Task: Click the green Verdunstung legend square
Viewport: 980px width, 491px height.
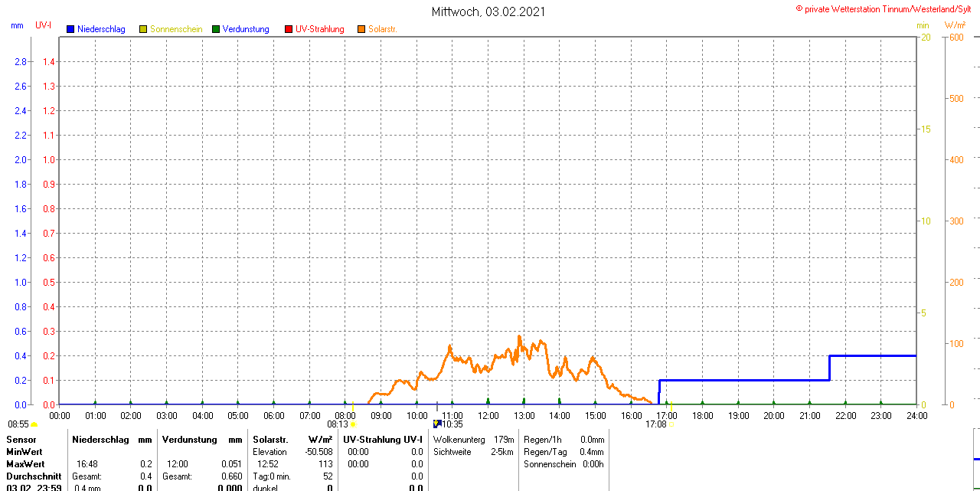Action: pos(216,29)
